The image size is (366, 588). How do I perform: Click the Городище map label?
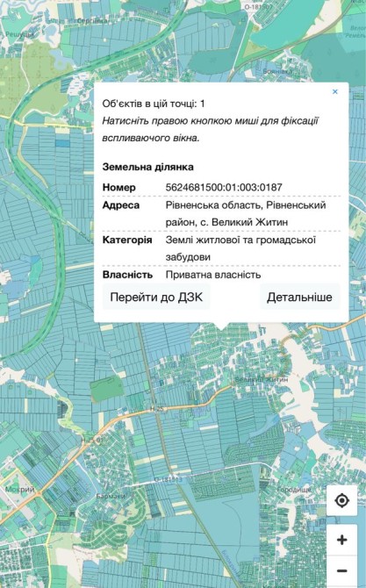(294, 490)
